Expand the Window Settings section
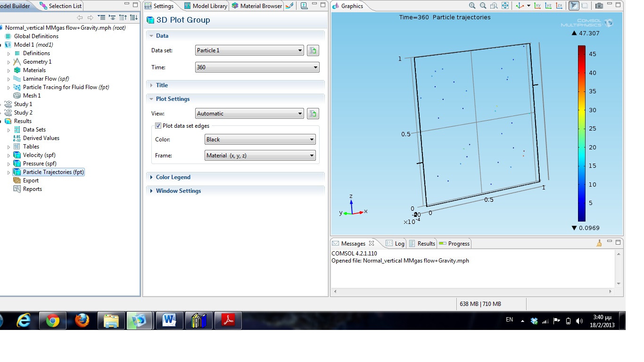 [178, 191]
